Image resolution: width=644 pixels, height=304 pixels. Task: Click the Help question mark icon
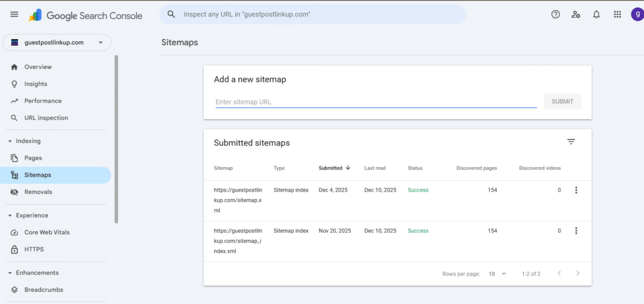point(555,14)
